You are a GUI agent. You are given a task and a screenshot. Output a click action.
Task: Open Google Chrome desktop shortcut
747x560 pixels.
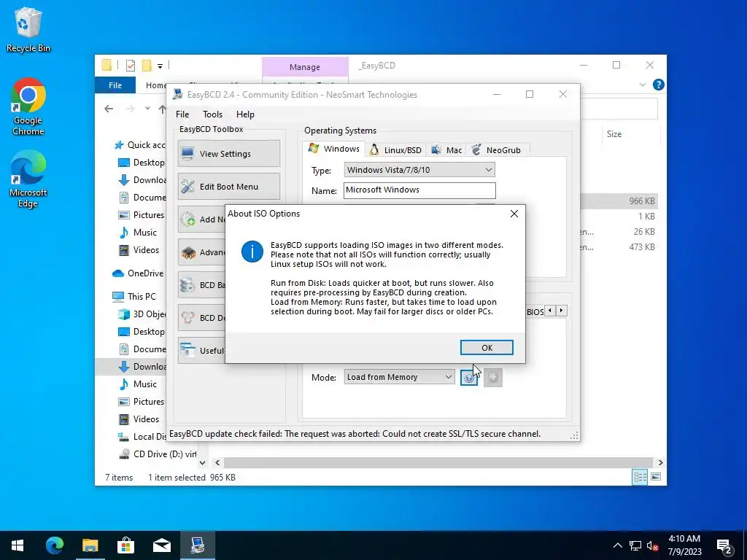(28, 106)
